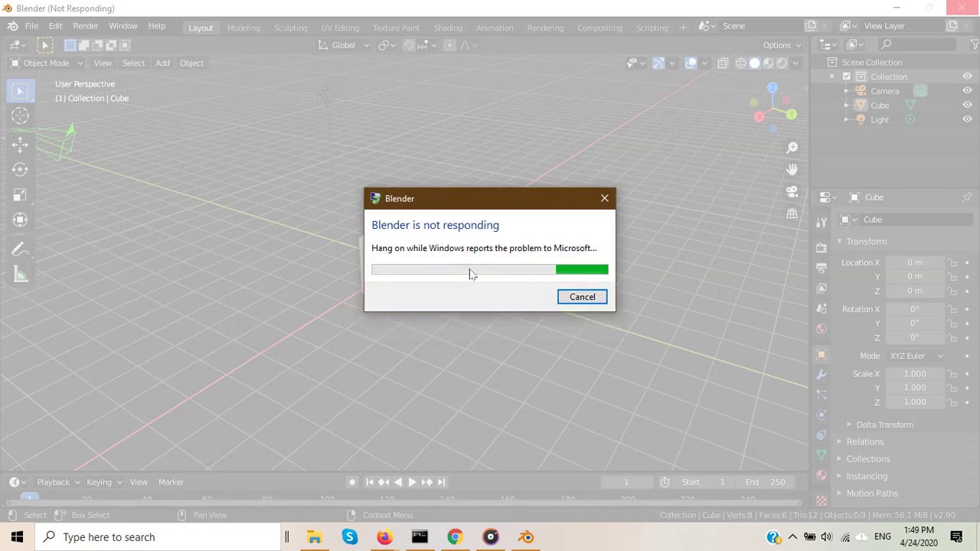The width and height of the screenshot is (980, 551).
Task: Switch to the Shading workspace tab
Action: coord(448,28)
